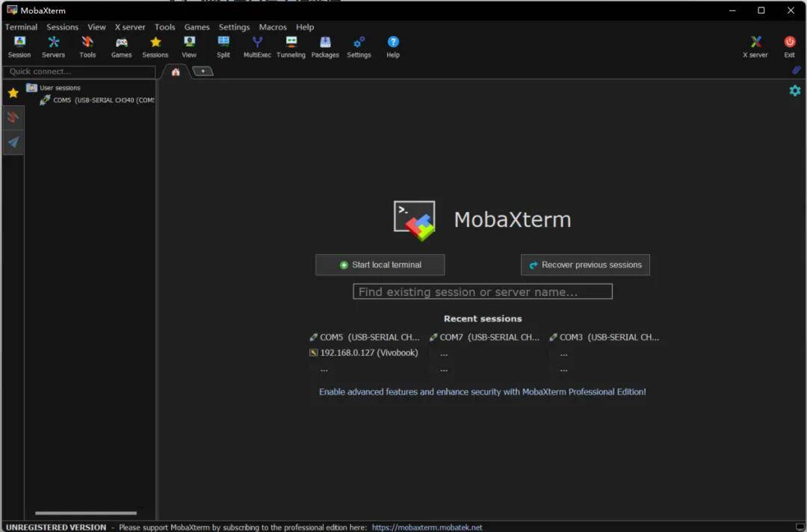807x532 pixels.
Task: Launch the MultiExec toolbar icon
Action: [x=257, y=47]
